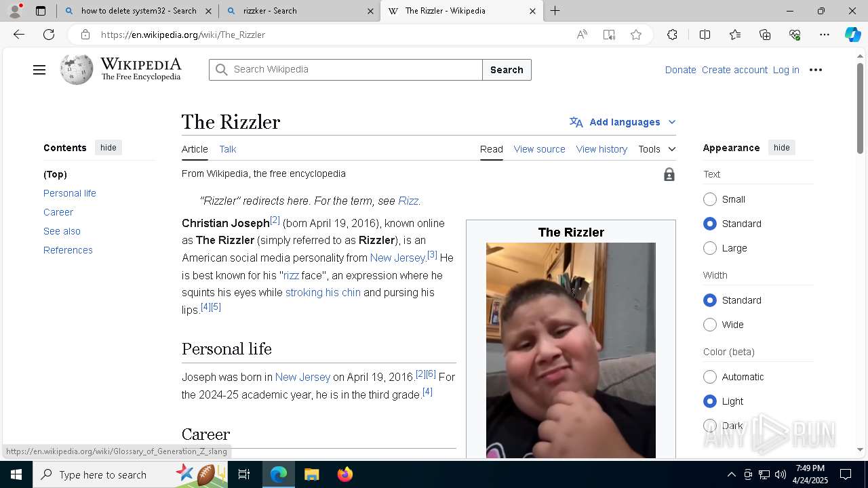Open the Collections icon
This screenshot has height=488, width=868.
[x=765, y=35]
